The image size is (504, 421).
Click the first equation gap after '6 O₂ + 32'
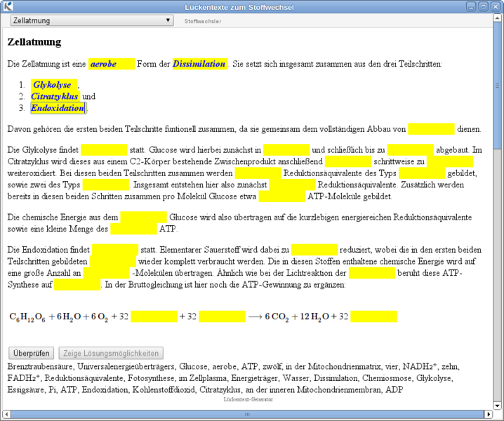154,316
